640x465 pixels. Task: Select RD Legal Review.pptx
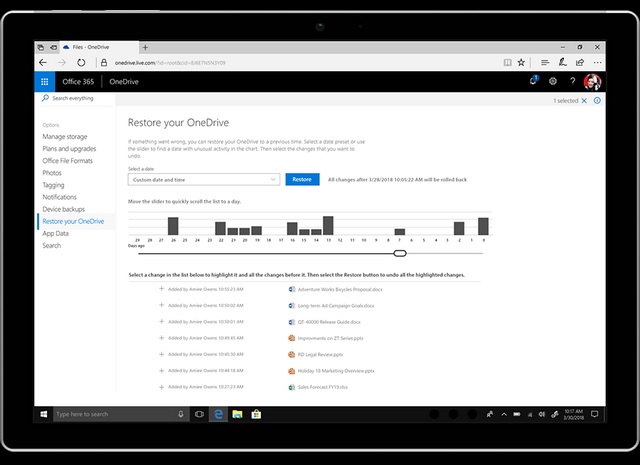(x=320, y=355)
